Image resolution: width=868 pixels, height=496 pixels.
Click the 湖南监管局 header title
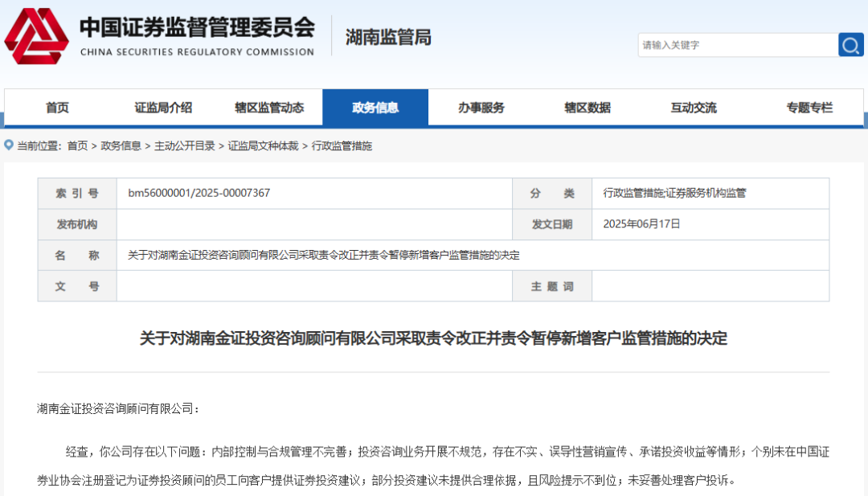click(388, 37)
